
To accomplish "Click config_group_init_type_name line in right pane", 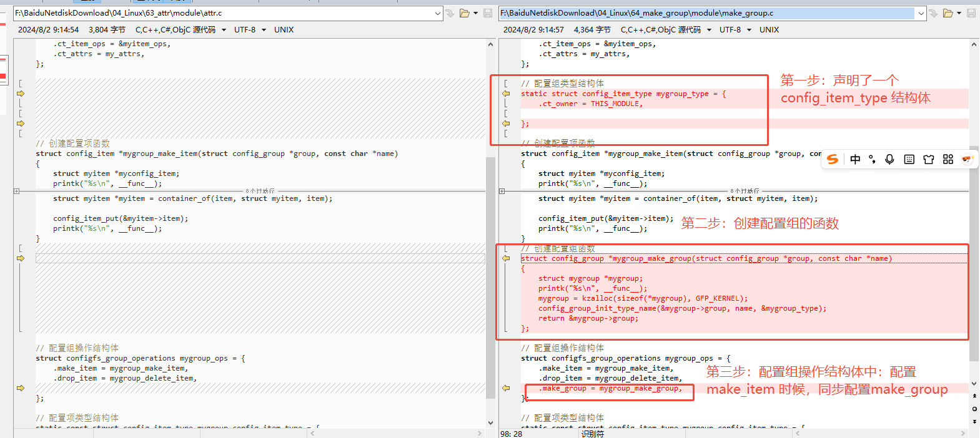I will (x=682, y=308).
